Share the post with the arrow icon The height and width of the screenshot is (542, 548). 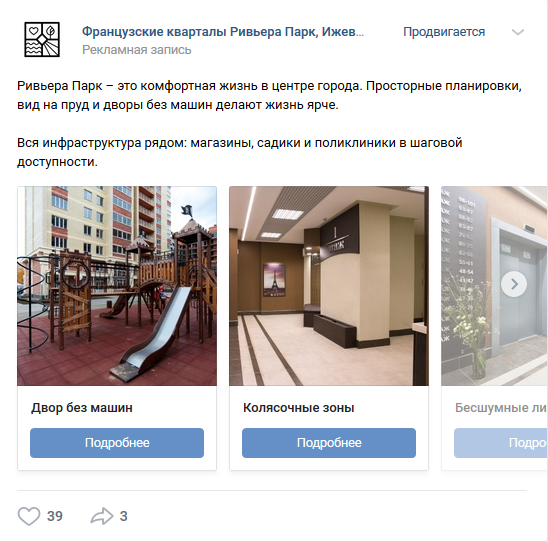click(102, 516)
